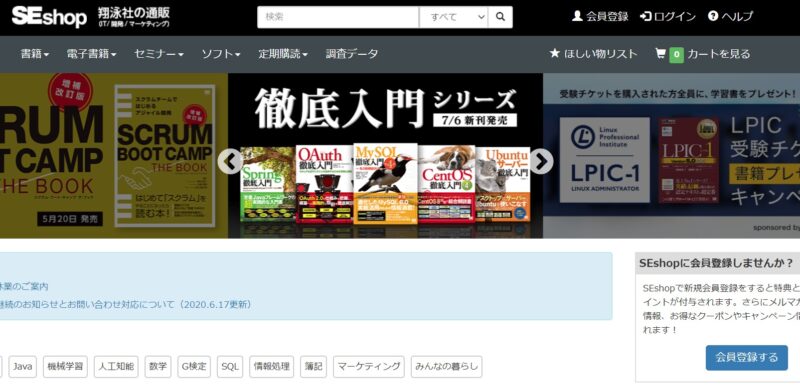Click the ヘルプ question mark icon

click(713, 16)
